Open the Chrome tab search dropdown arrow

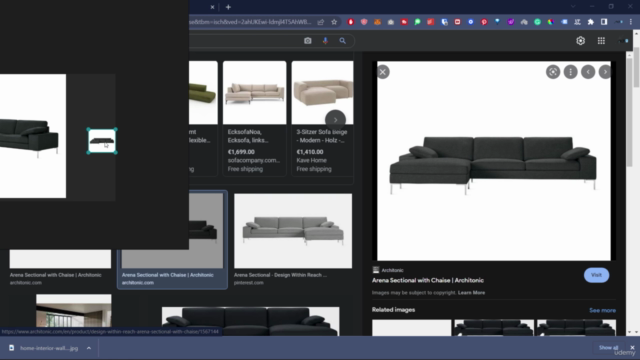(573, 7)
